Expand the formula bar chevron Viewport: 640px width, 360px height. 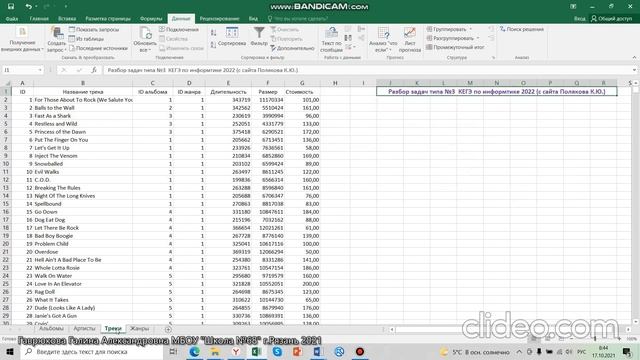tap(634, 70)
